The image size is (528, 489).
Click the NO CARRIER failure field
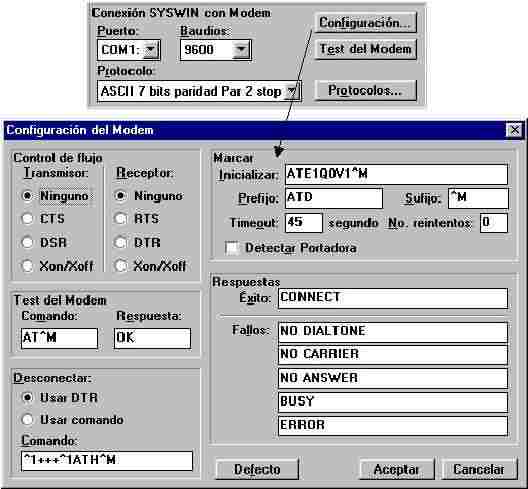(x=393, y=354)
